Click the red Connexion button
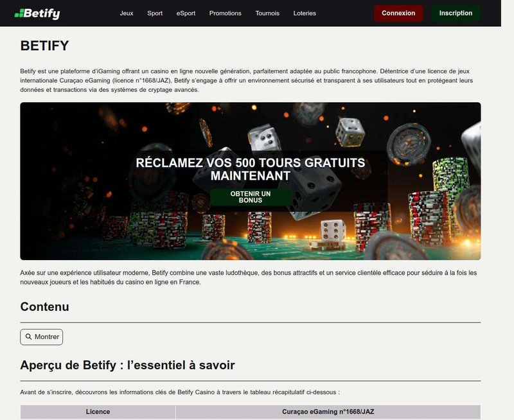This screenshot has height=420, width=514. pos(398,13)
